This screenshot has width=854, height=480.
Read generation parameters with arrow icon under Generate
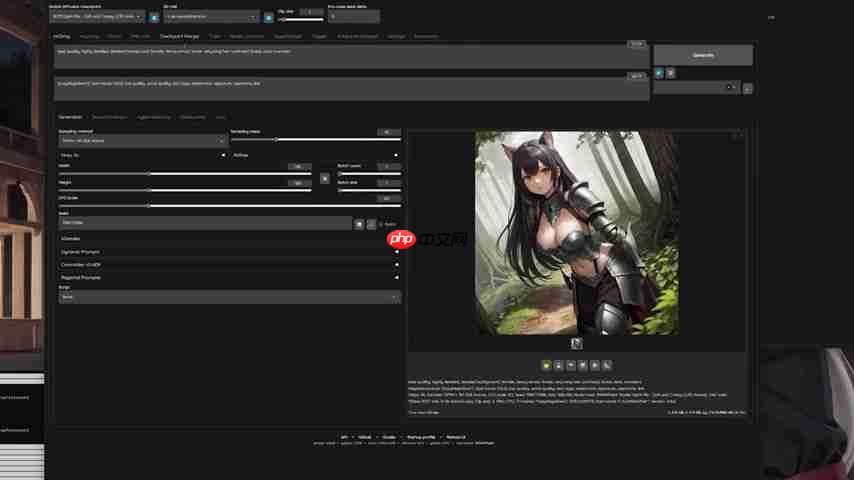coord(659,72)
